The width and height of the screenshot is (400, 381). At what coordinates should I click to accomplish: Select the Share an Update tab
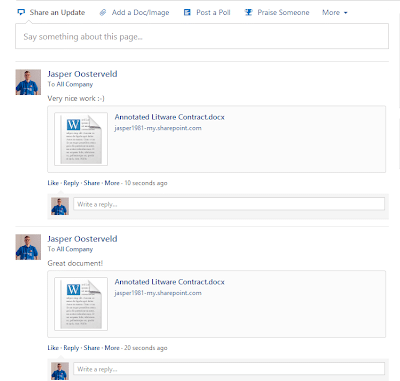[51, 13]
